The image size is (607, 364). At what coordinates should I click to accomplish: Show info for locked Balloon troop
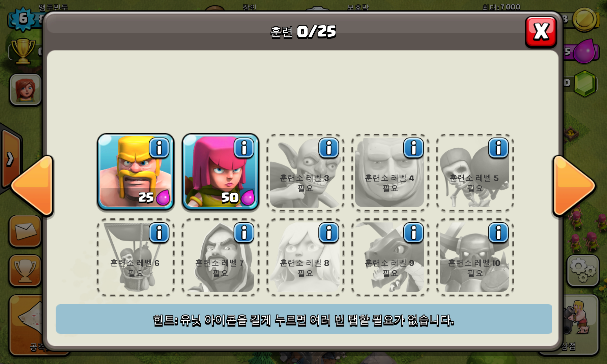pos(159,233)
